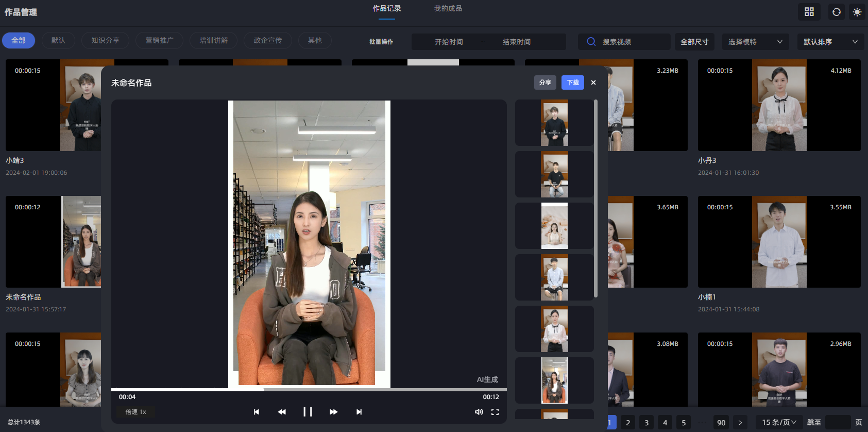Screen dimensions: 868x432
Task: Set the 开始时间 start date field
Action: [449, 42]
